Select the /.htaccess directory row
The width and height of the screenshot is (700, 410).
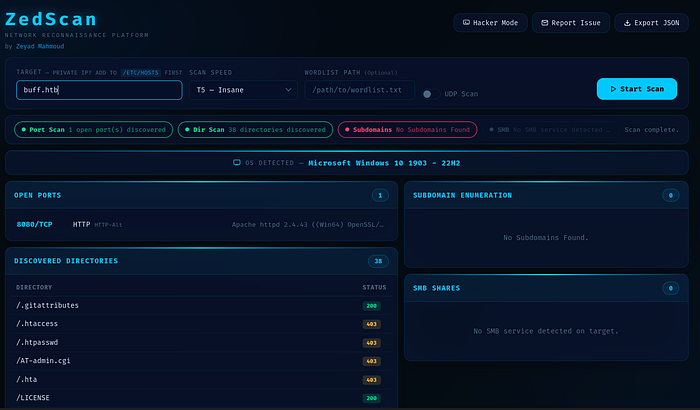[201, 324]
